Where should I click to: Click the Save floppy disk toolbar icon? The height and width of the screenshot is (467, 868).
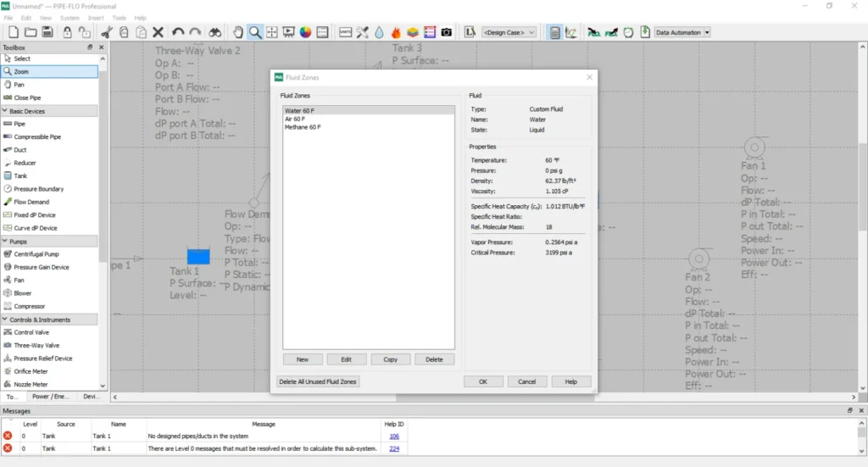[47, 32]
